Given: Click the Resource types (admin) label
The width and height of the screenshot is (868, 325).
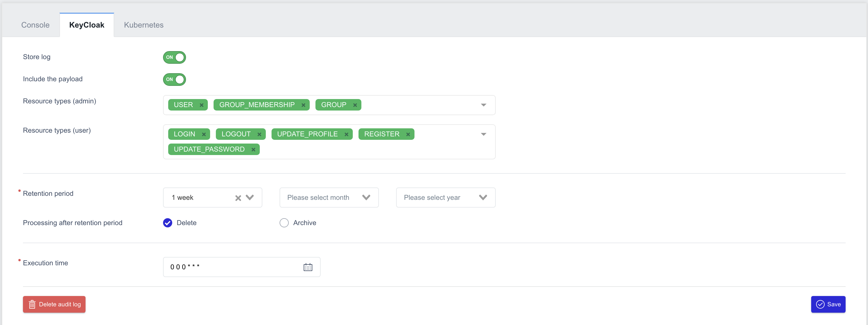Looking at the screenshot, I should click(x=60, y=101).
